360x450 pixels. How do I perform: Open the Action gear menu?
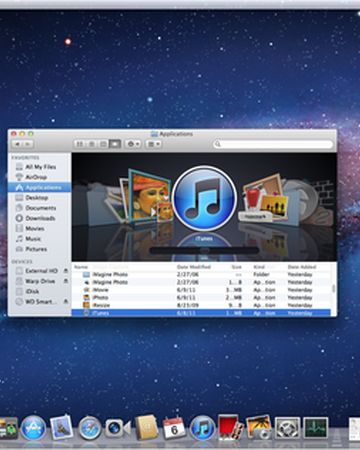coord(133,144)
